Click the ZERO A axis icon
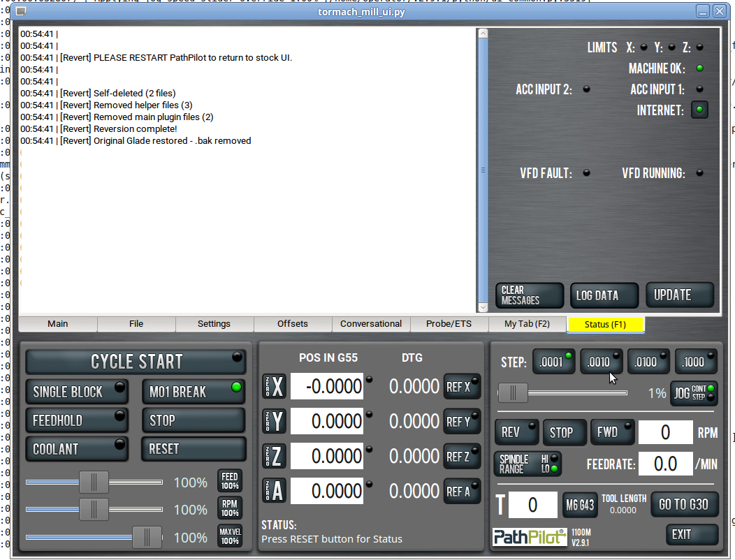Screen dimensions: 735x560 274,491
